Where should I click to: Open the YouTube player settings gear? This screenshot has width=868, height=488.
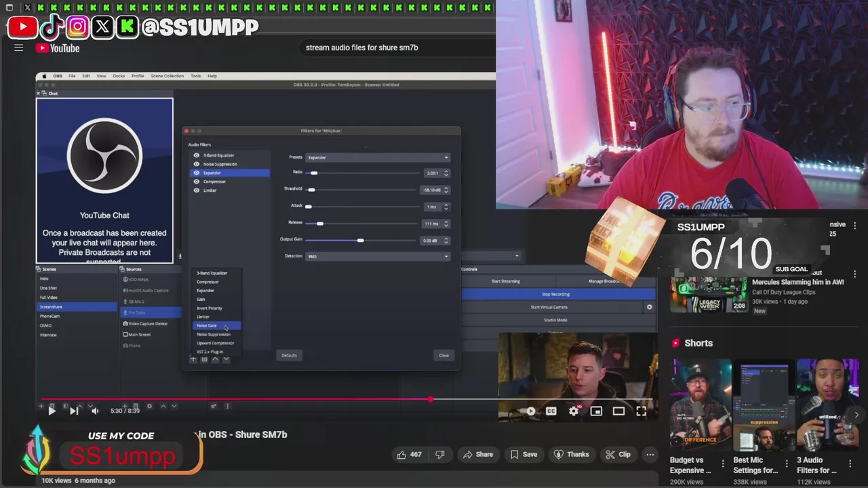pyautogui.click(x=574, y=411)
